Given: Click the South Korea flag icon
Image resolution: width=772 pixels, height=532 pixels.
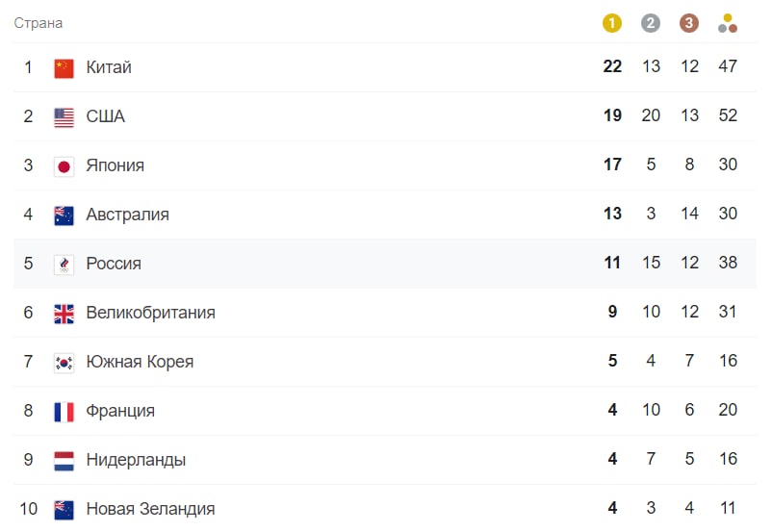Looking at the screenshot, I should 64,364.
